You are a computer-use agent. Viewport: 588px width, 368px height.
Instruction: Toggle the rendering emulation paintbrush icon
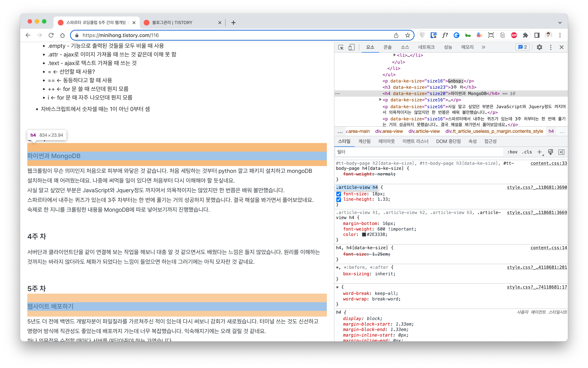click(x=550, y=152)
